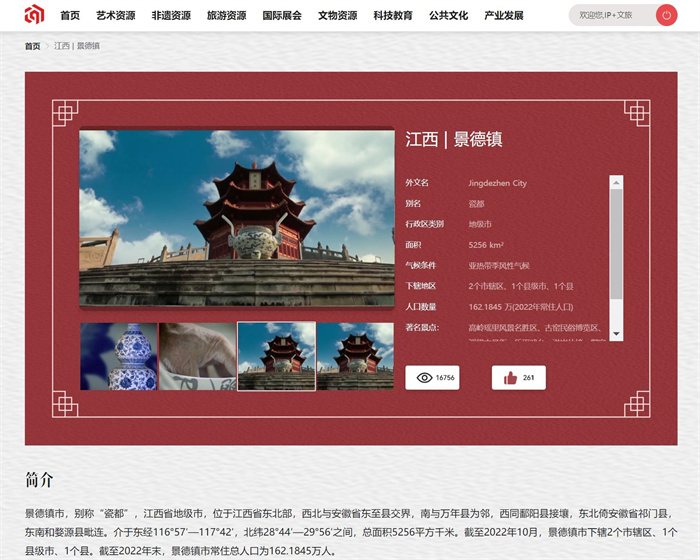
Task: Open the 产业发展 nav item
Action: point(503,16)
